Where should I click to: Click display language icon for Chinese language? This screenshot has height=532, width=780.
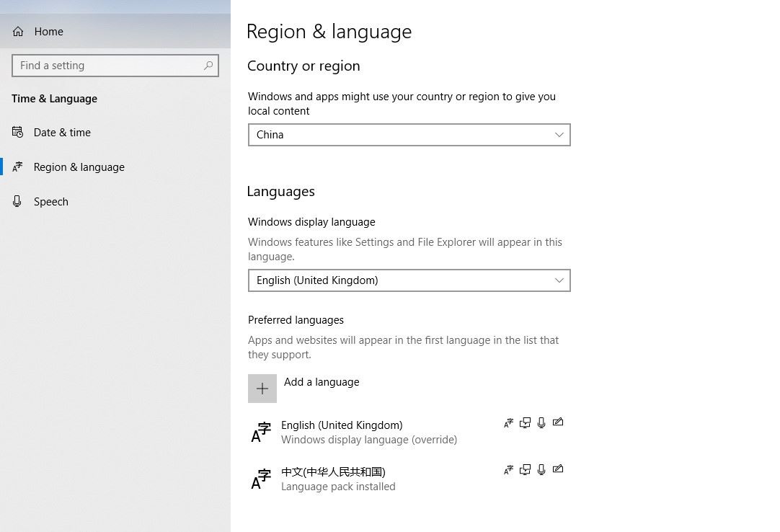pos(508,470)
